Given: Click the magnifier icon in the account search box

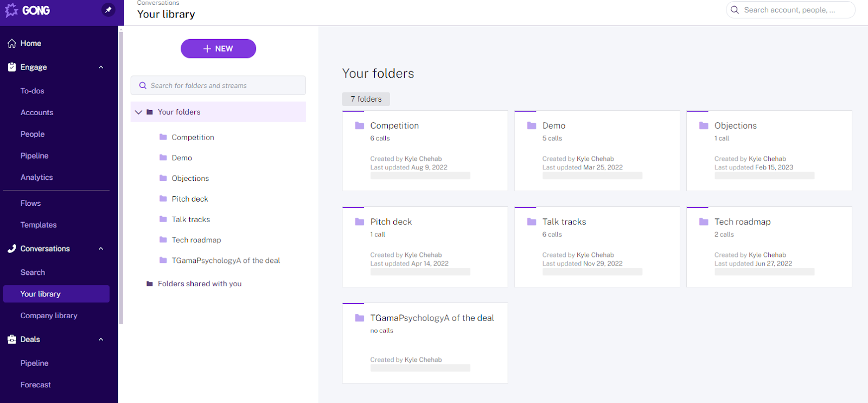Looking at the screenshot, I should (x=735, y=10).
